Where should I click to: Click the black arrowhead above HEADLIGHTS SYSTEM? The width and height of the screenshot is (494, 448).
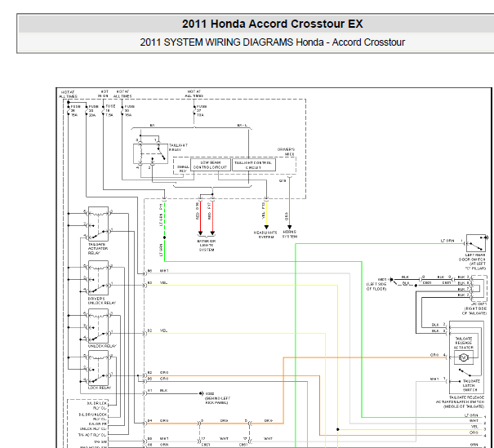tap(266, 227)
